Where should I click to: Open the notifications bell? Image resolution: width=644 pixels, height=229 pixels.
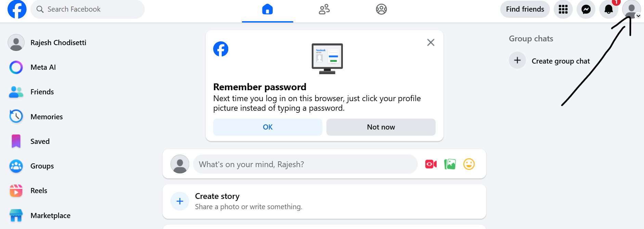(609, 9)
